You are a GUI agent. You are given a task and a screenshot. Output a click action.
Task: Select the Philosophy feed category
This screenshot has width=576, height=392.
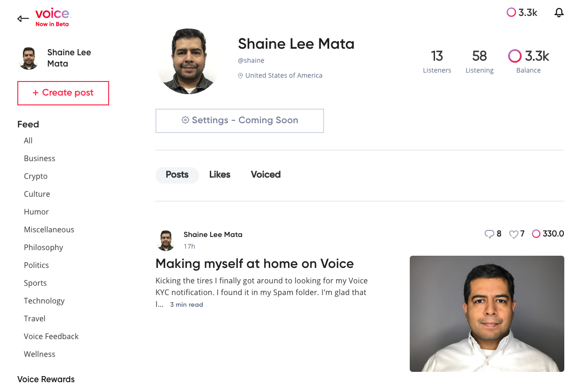tap(44, 247)
